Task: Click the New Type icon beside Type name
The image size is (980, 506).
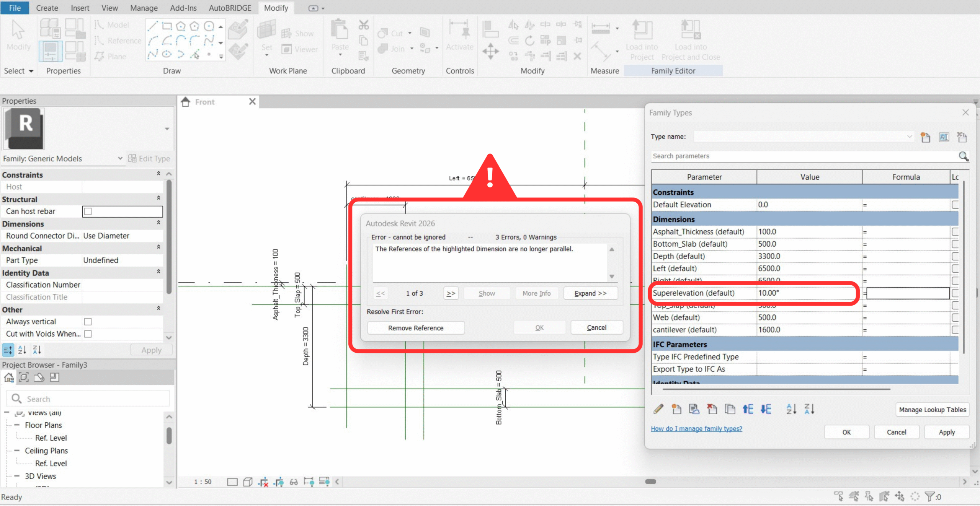Action: click(x=925, y=137)
